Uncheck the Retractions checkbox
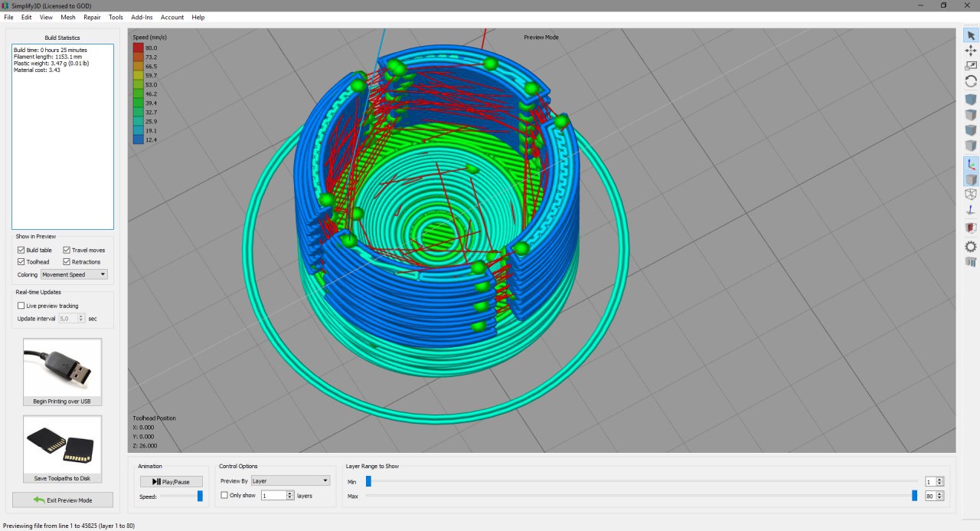This screenshot has width=980, height=531. (67, 262)
